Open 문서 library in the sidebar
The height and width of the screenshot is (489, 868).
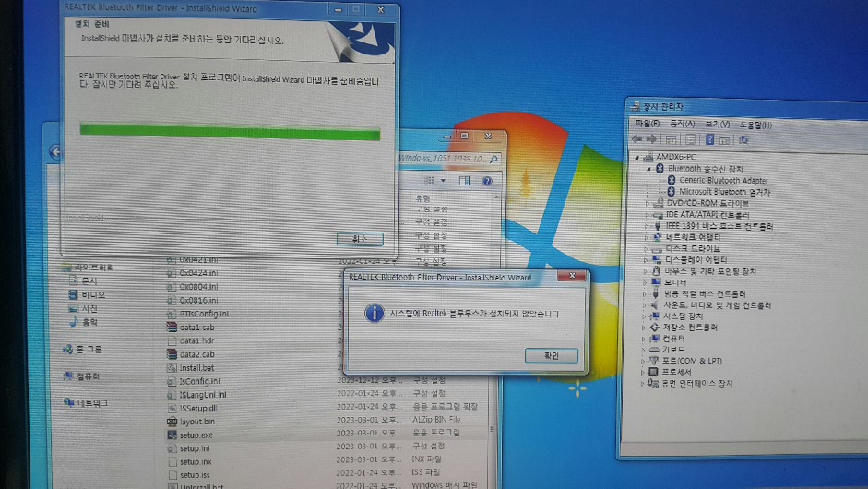tap(83, 280)
